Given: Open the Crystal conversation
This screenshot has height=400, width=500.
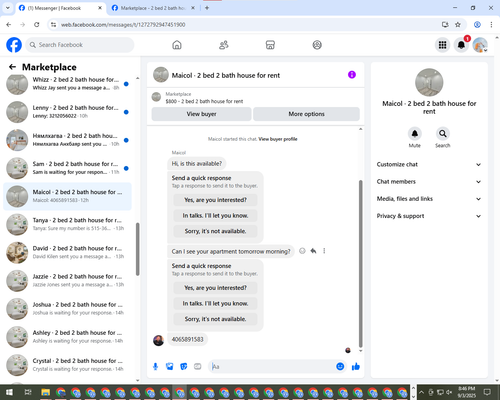Looking at the screenshot, I should point(67,365).
